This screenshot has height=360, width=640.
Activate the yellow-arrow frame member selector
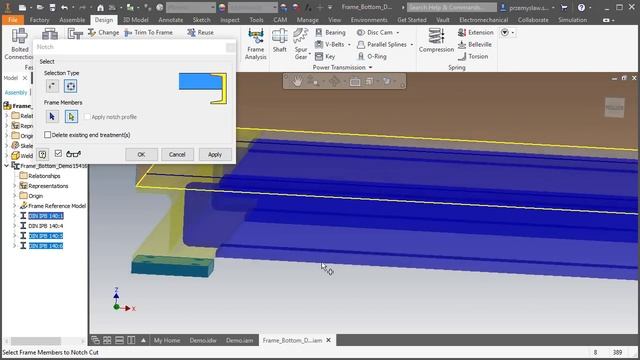tap(71, 117)
